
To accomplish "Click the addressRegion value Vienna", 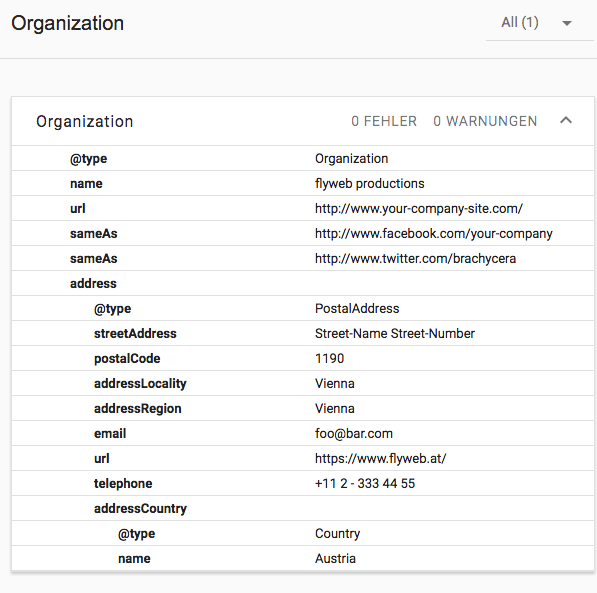I will pos(335,409).
